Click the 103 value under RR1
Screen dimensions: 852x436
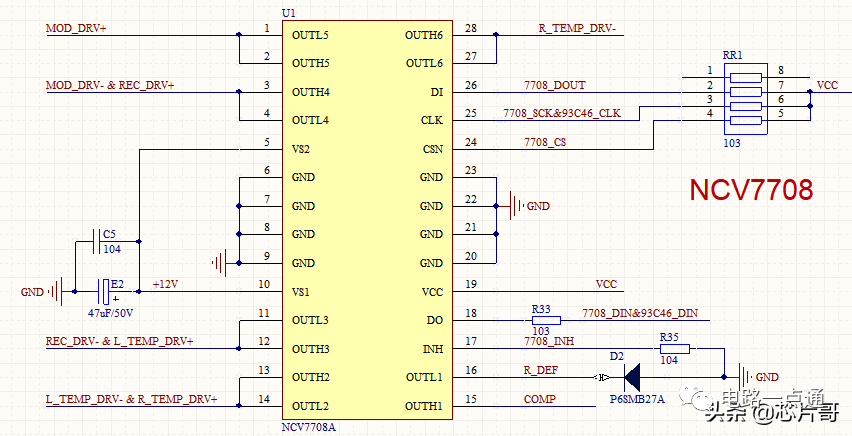click(x=731, y=144)
